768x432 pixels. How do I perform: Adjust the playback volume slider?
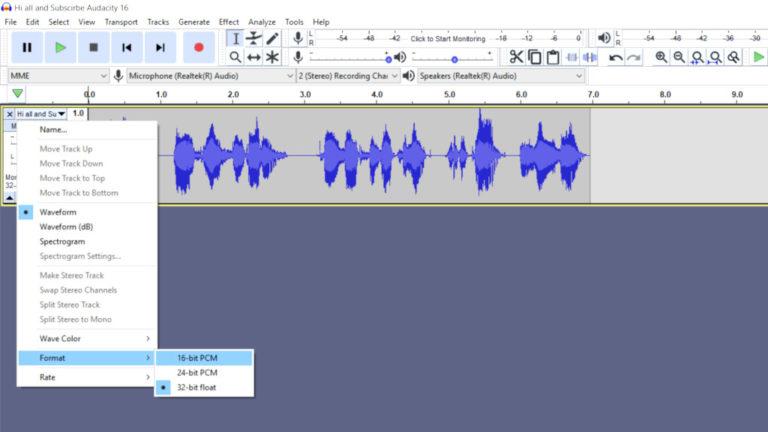pos(455,58)
